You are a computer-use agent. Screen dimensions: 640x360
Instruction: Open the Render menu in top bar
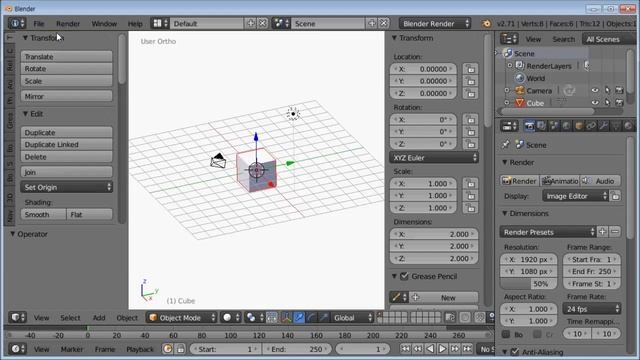click(68, 23)
